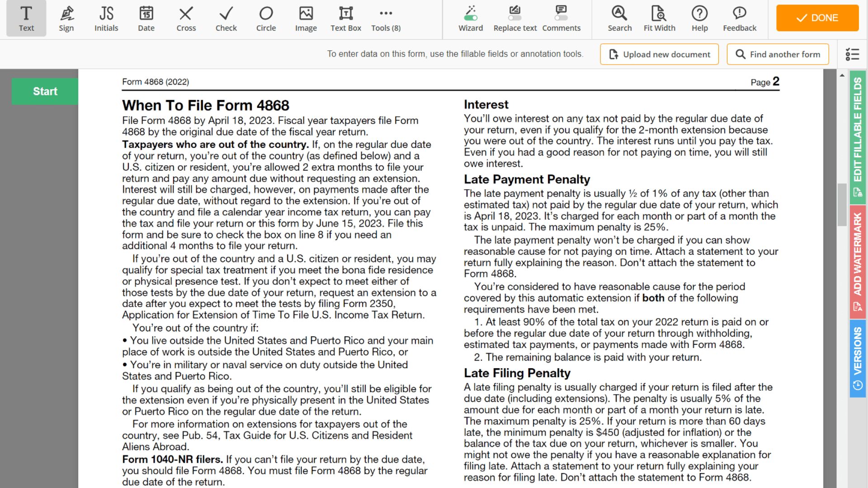Select the Circle annotation tool
Image resolution: width=868 pixels, height=488 pixels.
(266, 18)
